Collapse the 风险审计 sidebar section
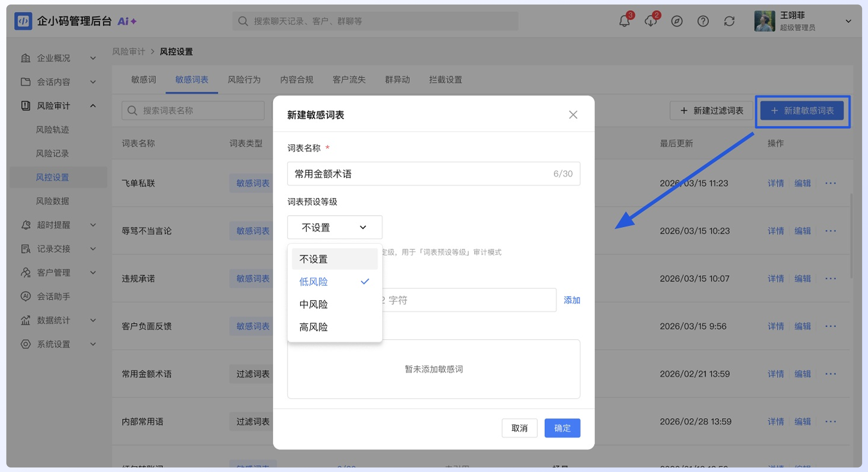868x472 pixels. (x=93, y=106)
